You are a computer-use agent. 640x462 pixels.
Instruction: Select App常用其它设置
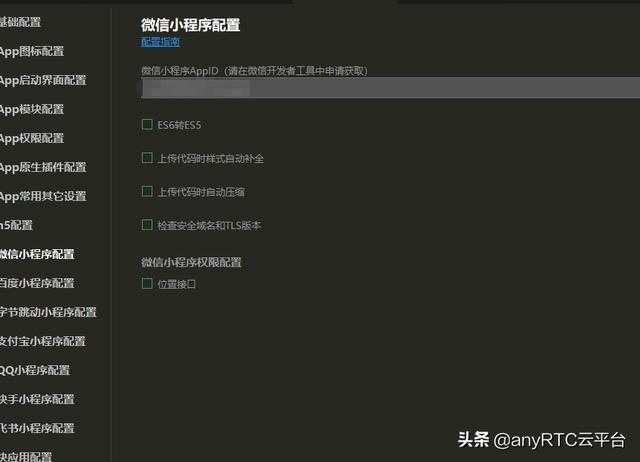pyautogui.click(x=43, y=196)
